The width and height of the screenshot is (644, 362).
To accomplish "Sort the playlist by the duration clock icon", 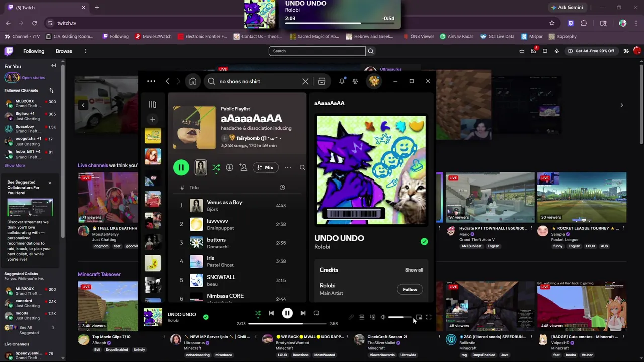I will click(282, 187).
